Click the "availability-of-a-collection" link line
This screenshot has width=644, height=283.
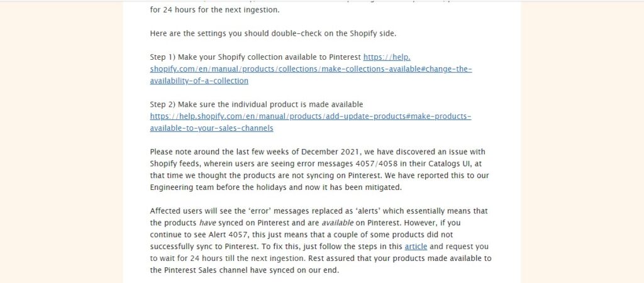coord(199,81)
